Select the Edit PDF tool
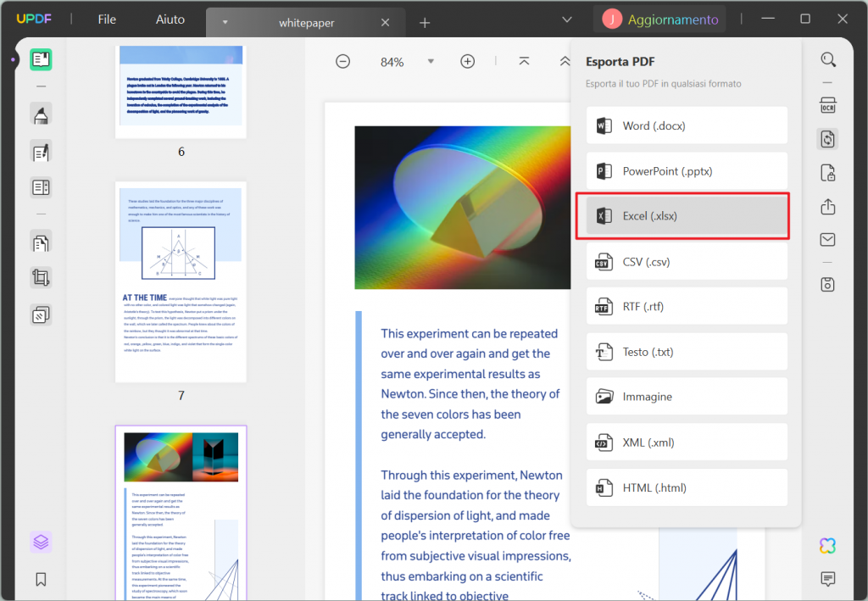 click(x=41, y=151)
